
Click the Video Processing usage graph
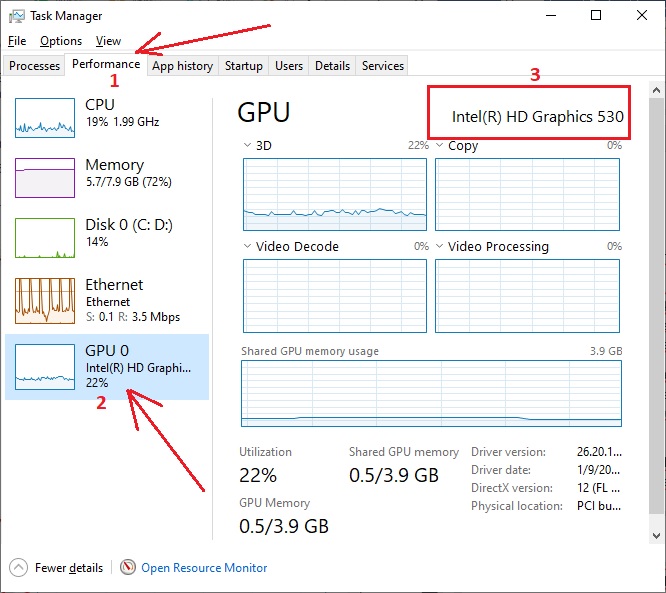[527, 296]
